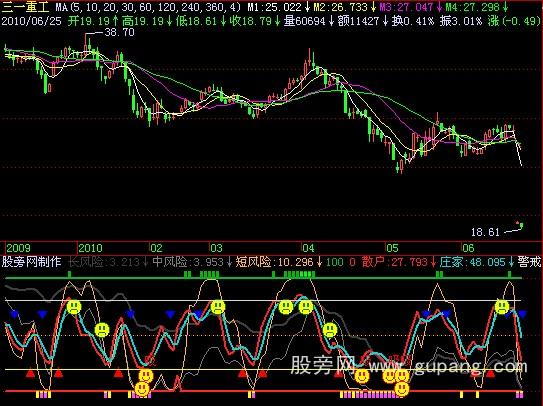Open the MA(5,10,20,30,60,120,240,360,4) indicator label
This screenshot has height=406, width=543.
pyautogui.click(x=148, y=7)
